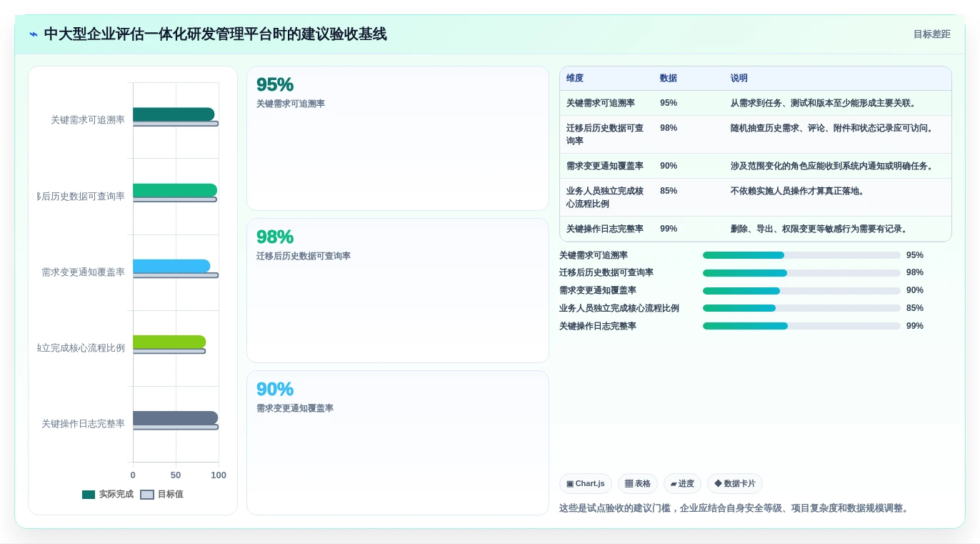
Task: Click description 涉及范围变化的角色应能收到系统内通知
Action: tap(832, 167)
